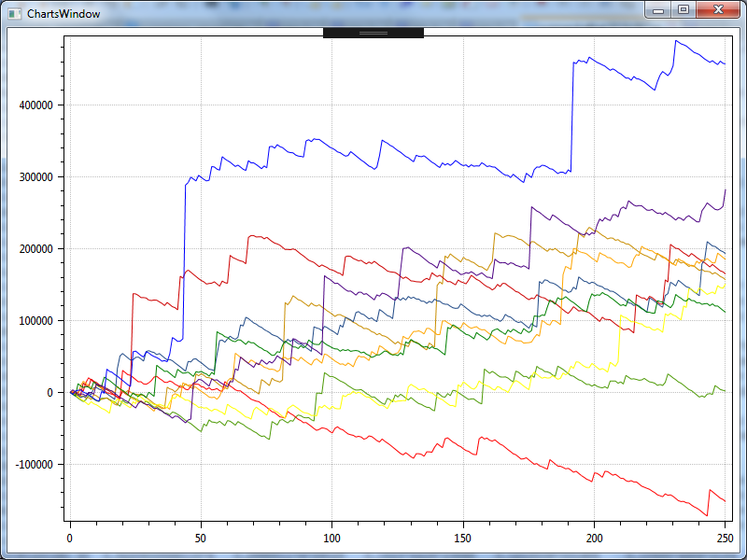Click the 250 x-axis label
The width and height of the screenshot is (747, 560).
click(726, 539)
